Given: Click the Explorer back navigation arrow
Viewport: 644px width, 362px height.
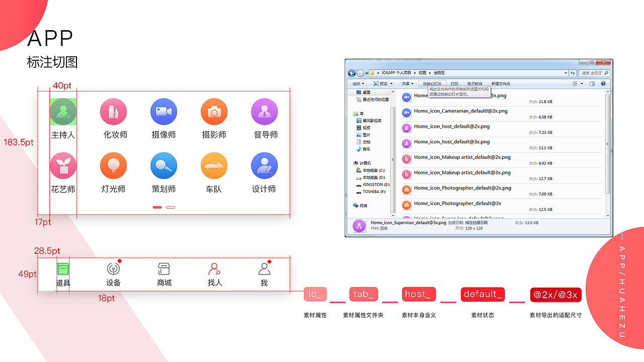Looking at the screenshot, I should (x=352, y=73).
